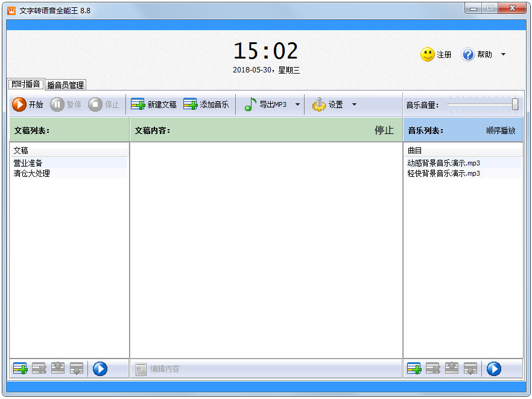Minimize the 文字转语音全能王 window
Image resolution: width=532 pixels, height=399 pixels.
click(x=473, y=8)
